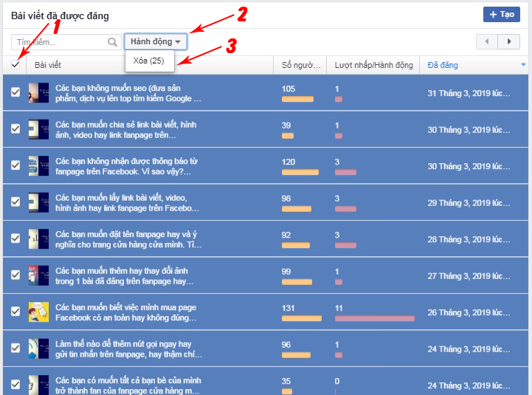Open yellow thumbnail of 'mua page Facebook' post
Viewport: 532px width, 395px height.
pos(38,312)
